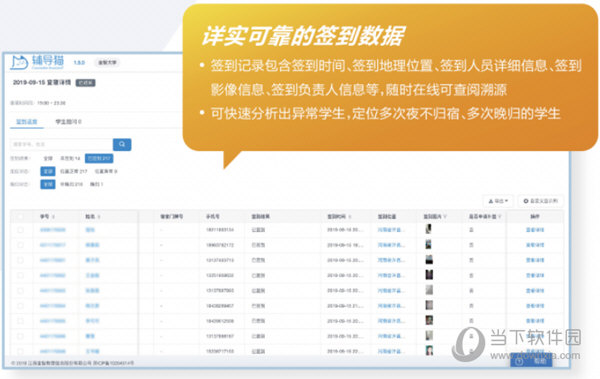Image resolution: width=600 pixels, height=379 pixels.
Task: Click the help button at bottom right
Action: pos(531,361)
